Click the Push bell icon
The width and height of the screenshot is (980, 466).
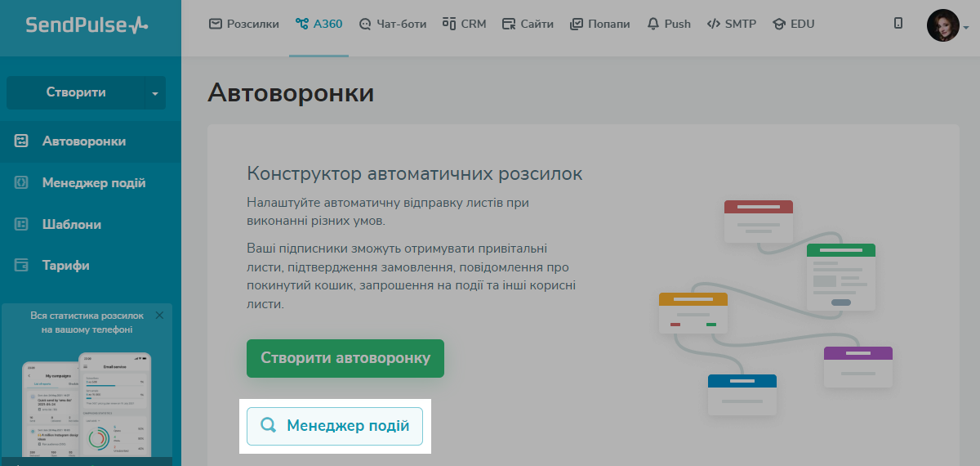(653, 24)
